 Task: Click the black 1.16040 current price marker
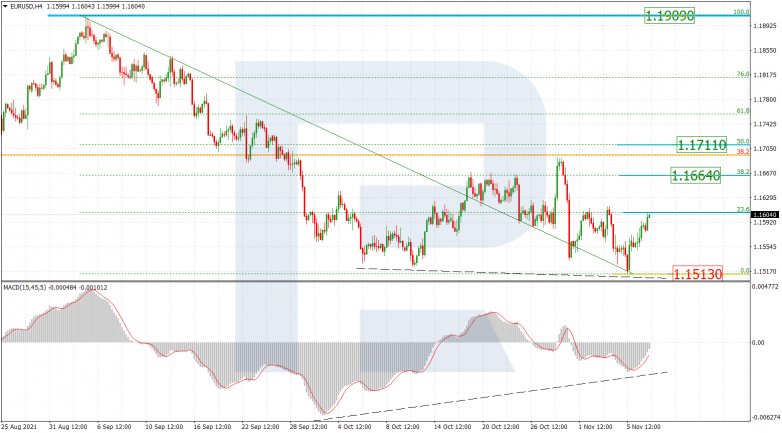[x=765, y=215]
